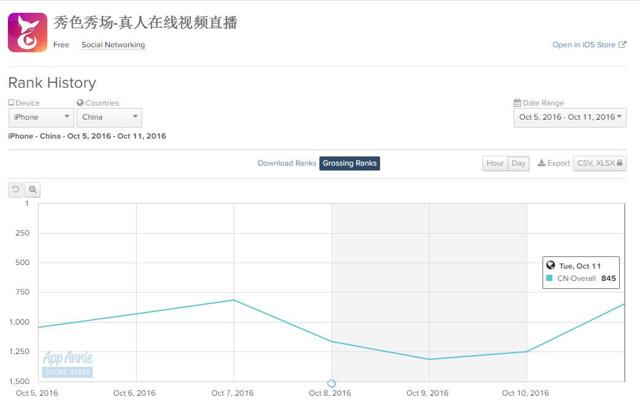Click the lock icon on CSV, XLSX
Screen dimensions: 640x403
620,163
